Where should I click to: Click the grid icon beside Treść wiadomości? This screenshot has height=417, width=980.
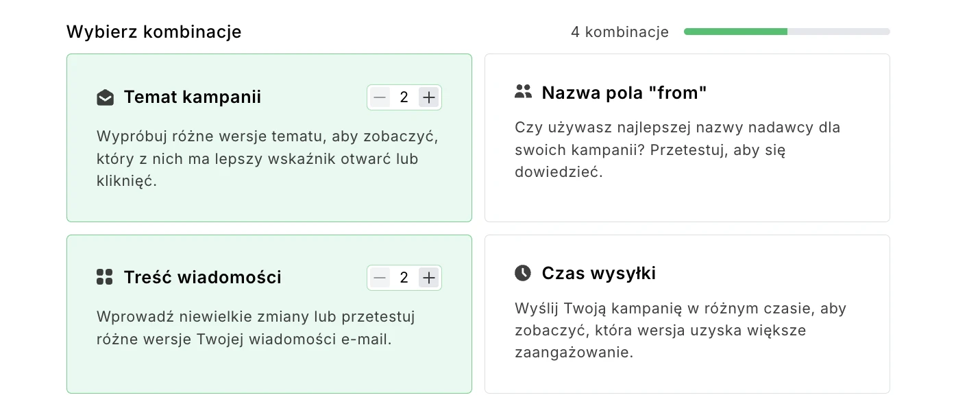point(105,277)
